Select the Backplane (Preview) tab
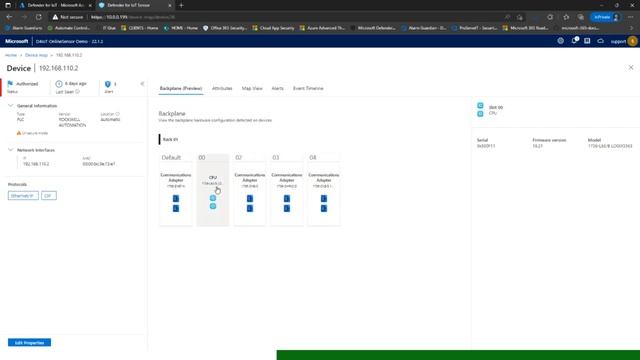This screenshot has height=360, width=640. coord(181,88)
